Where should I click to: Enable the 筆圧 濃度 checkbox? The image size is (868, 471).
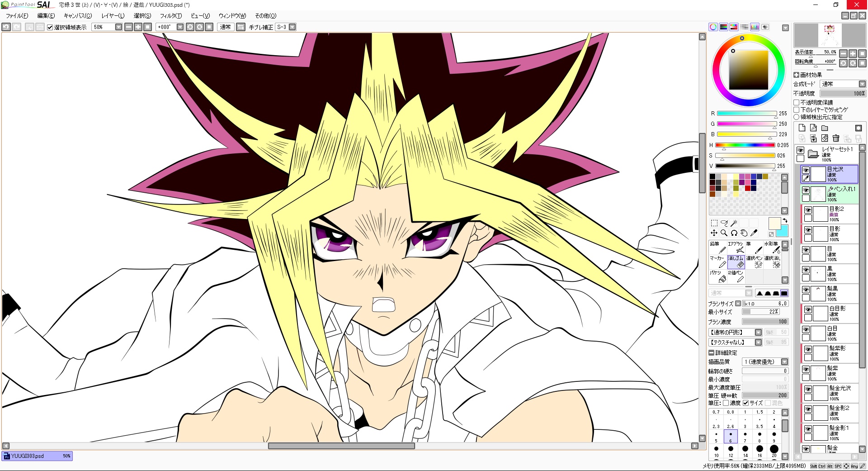(726, 403)
